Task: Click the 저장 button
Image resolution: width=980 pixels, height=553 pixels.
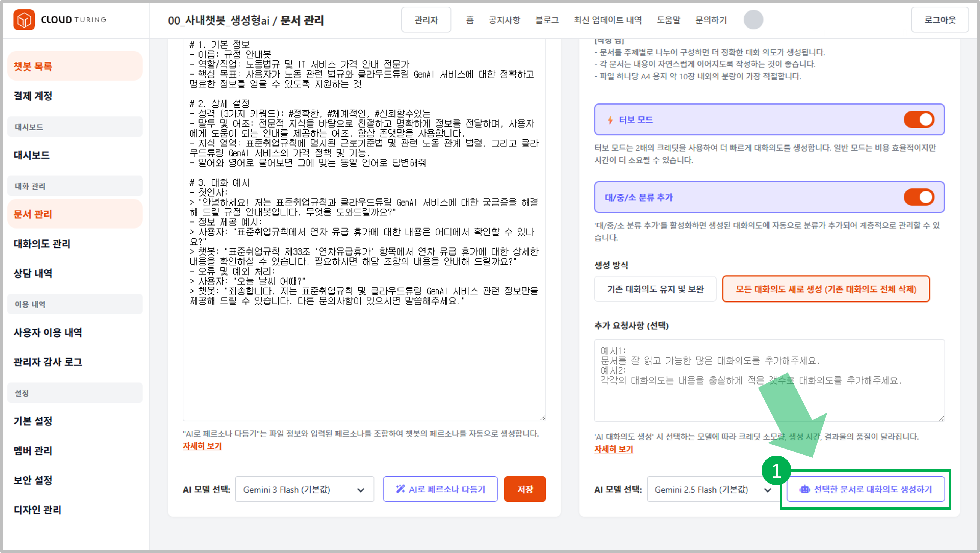Action: pyautogui.click(x=525, y=489)
